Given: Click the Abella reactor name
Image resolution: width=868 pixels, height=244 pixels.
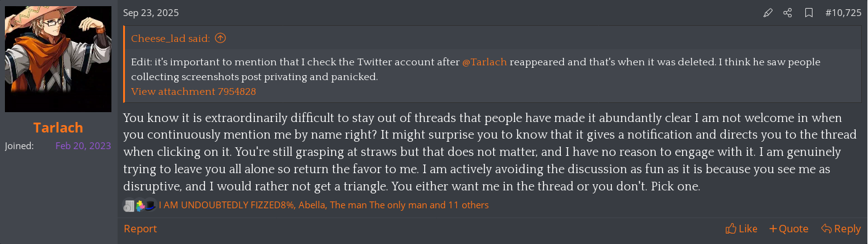Looking at the screenshot, I should pyautogui.click(x=311, y=205).
